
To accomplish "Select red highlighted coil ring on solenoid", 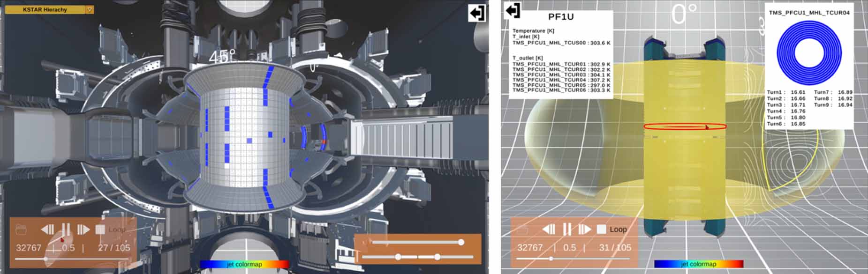I will point(685,126).
